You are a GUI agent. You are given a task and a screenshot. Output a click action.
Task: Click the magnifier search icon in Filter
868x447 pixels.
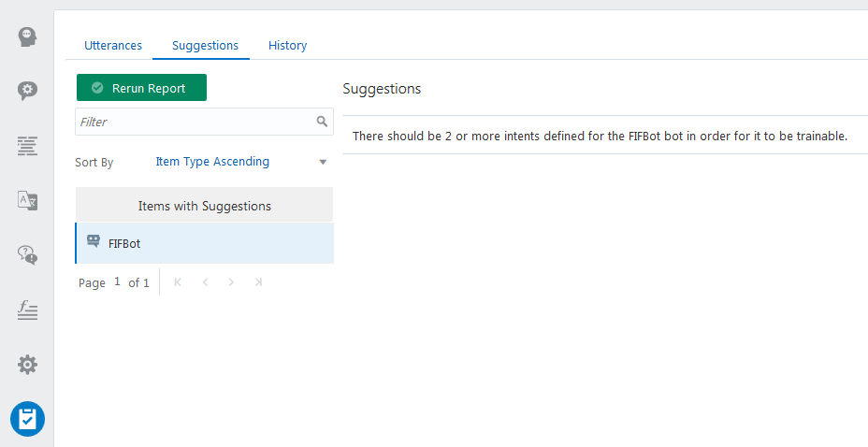pyautogui.click(x=322, y=122)
